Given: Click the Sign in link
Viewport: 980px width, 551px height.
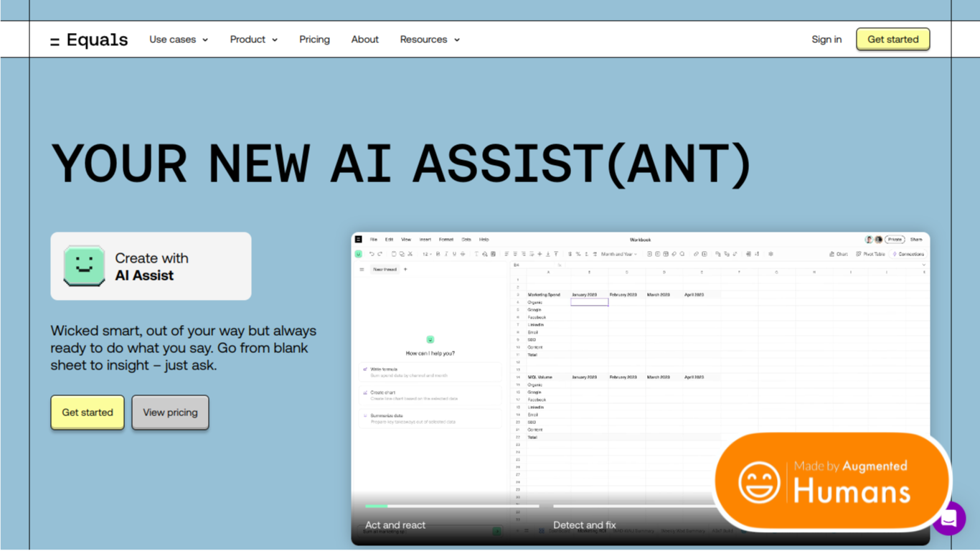Looking at the screenshot, I should (x=826, y=39).
